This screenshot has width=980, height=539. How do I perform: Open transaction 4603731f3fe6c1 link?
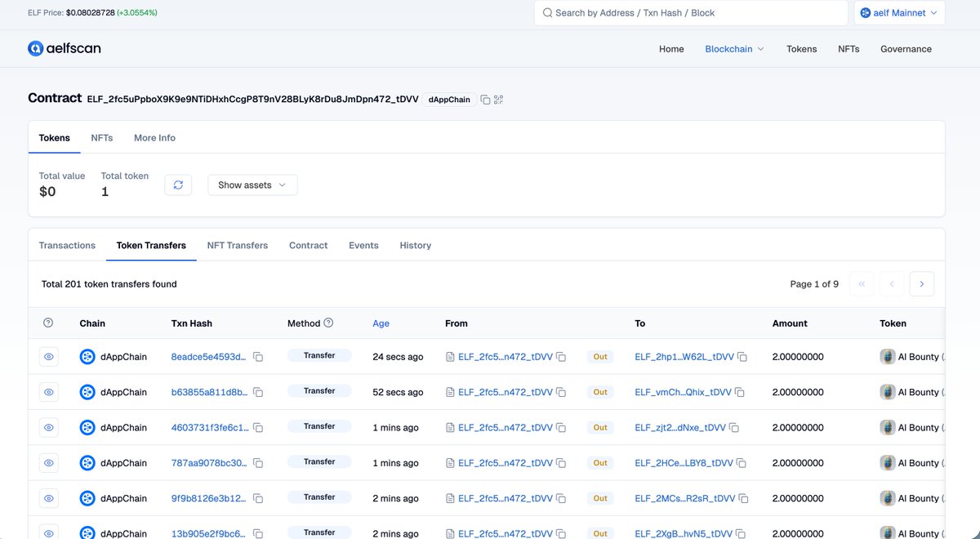[x=209, y=428]
